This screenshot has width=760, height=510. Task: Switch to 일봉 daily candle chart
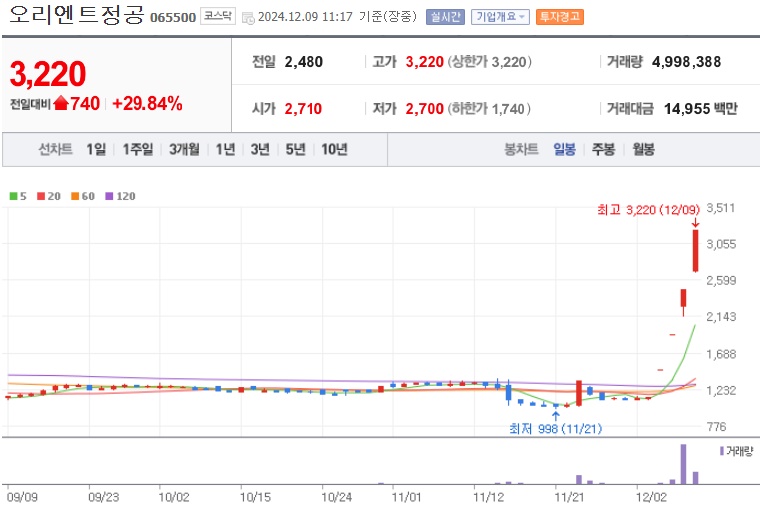click(564, 149)
